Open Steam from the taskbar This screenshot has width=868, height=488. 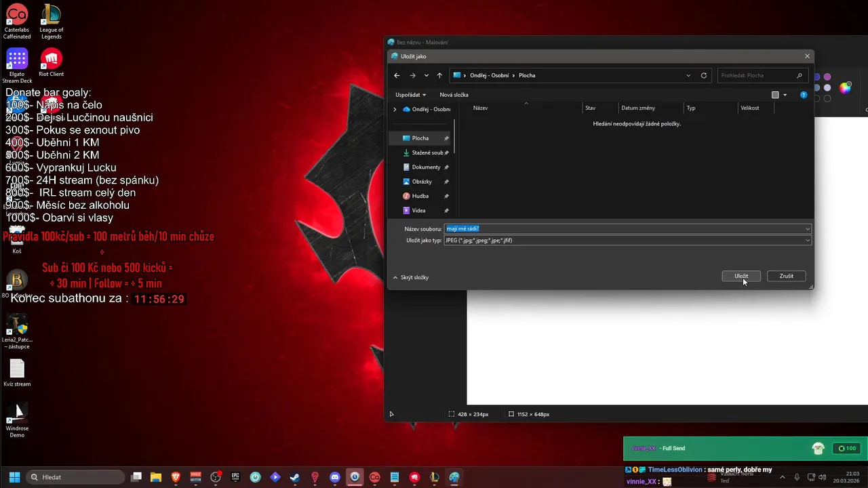coord(295,477)
